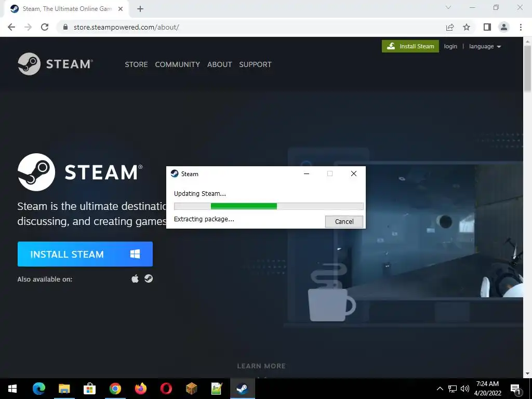Click the padlock site info icon

[x=65, y=27]
